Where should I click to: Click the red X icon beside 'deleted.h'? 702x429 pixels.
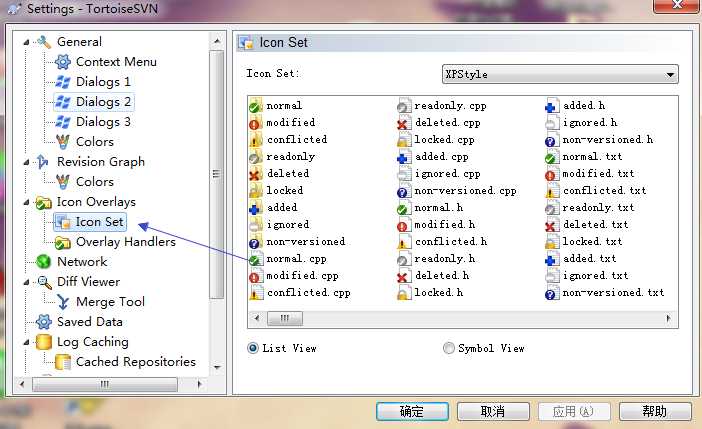[x=403, y=276]
